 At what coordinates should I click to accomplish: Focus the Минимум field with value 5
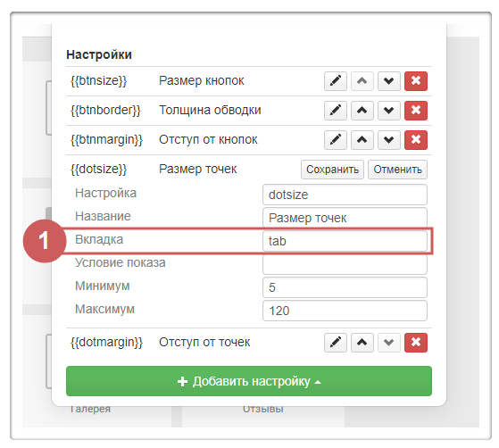pos(345,287)
